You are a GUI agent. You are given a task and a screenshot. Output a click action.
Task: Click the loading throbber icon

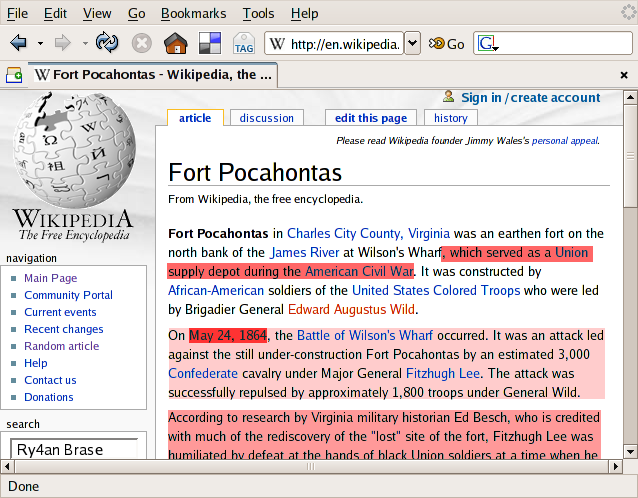[x=629, y=13]
